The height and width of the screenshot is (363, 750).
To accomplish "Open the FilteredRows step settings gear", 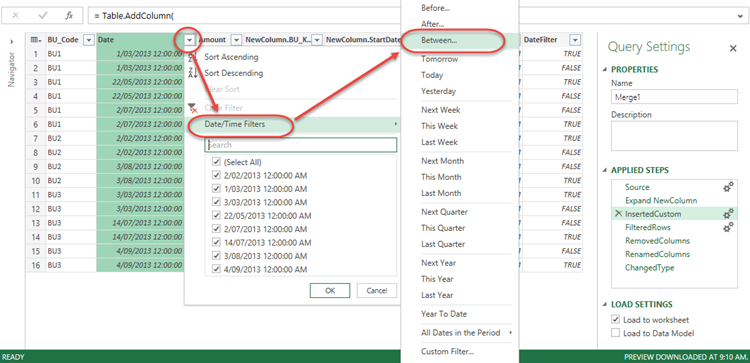I will (x=728, y=227).
